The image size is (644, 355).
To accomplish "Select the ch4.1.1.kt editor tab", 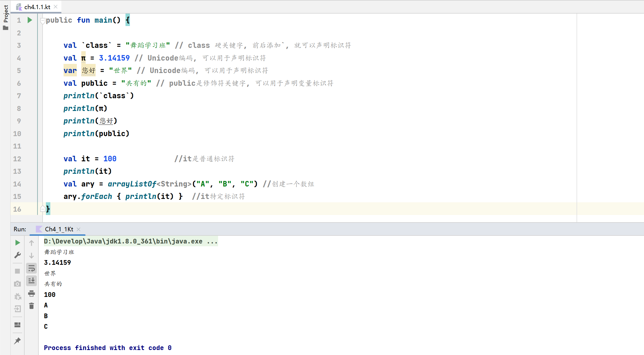I will point(37,7).
